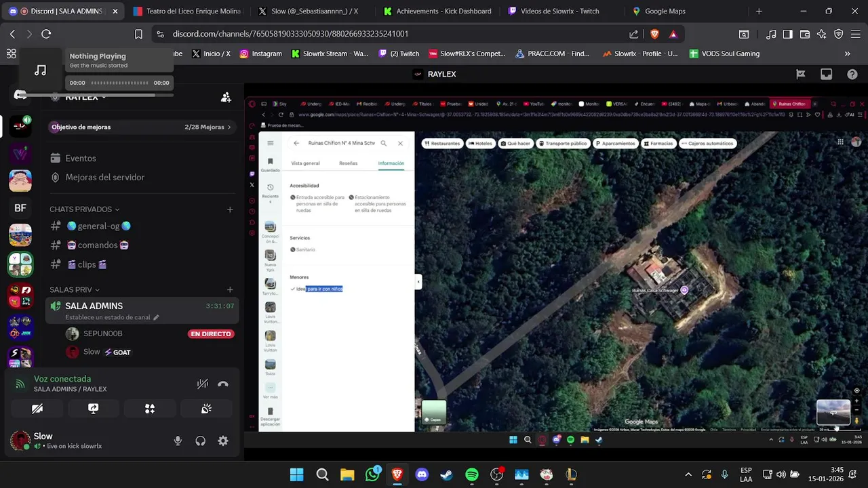
Task: Expand the RAYLEX server name dropdown
Action: point(86,98)
